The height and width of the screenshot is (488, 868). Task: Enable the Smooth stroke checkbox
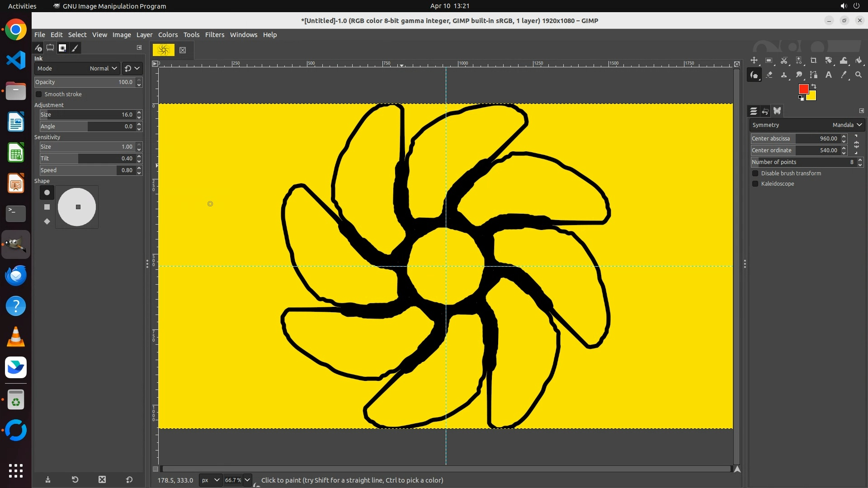click(x=39, y=94)
